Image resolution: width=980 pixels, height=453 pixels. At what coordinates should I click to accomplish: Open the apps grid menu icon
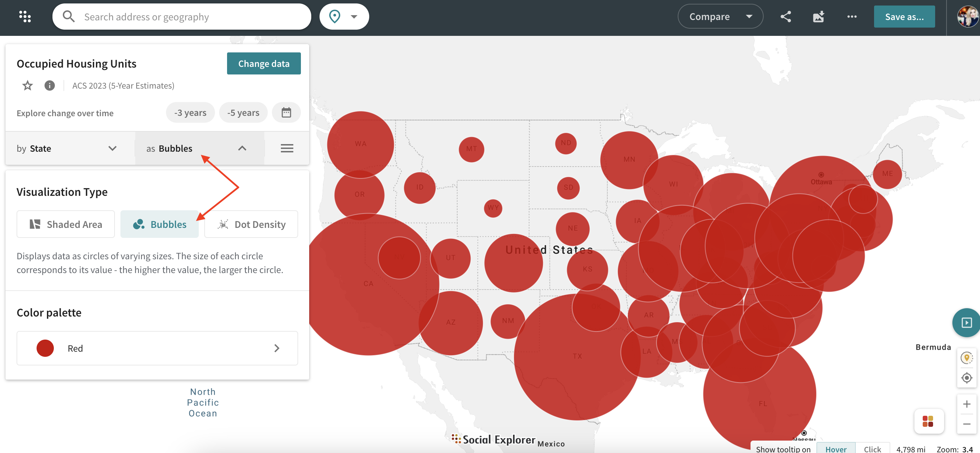tap(25, 16)
